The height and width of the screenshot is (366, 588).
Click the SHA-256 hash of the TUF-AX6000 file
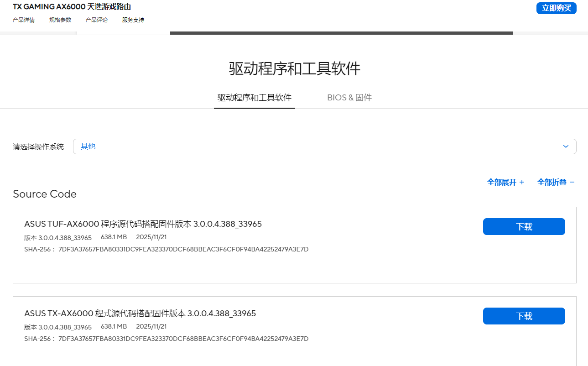tap(166, 249)
